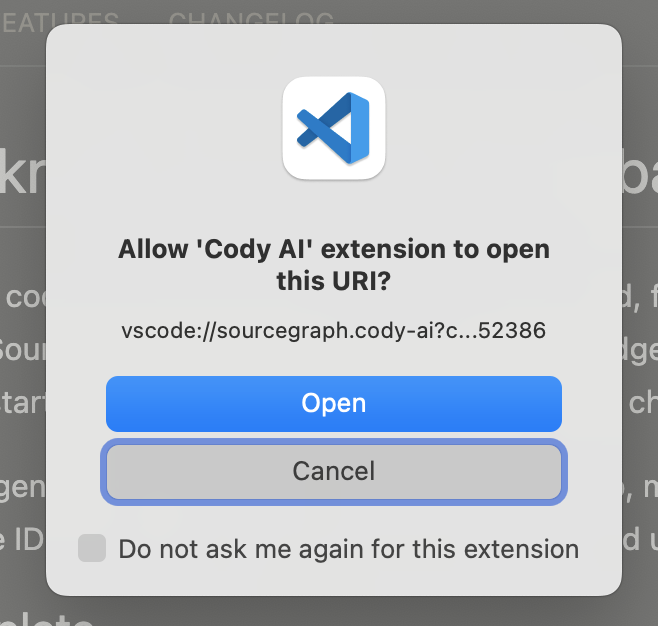
Task: Dismiss the URI prompt with Cancel
Action: click(334, 470)
